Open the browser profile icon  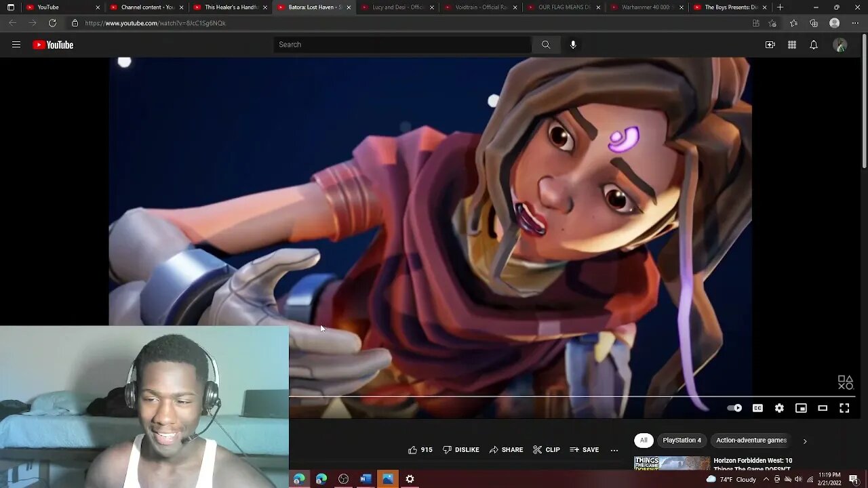[835, 23]
